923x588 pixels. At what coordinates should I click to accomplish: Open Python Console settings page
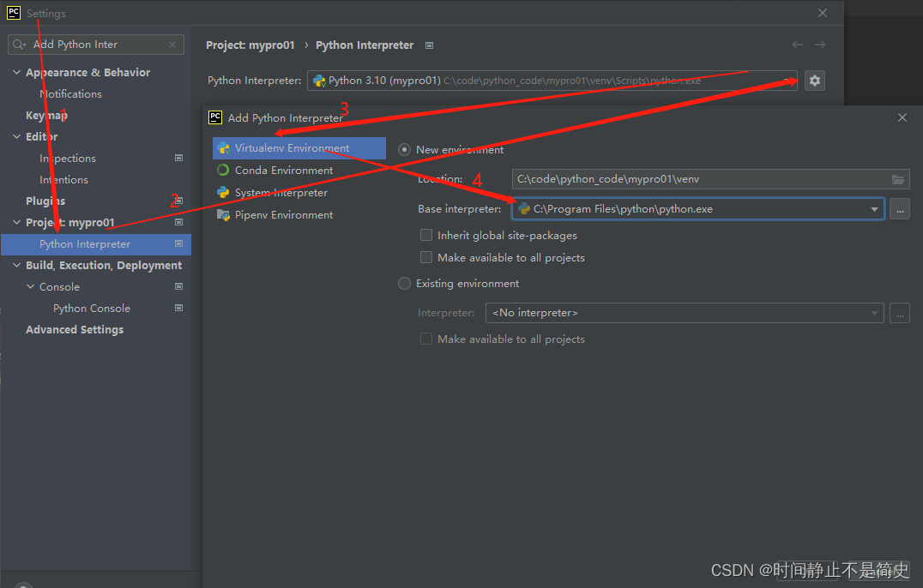point(92,308)
